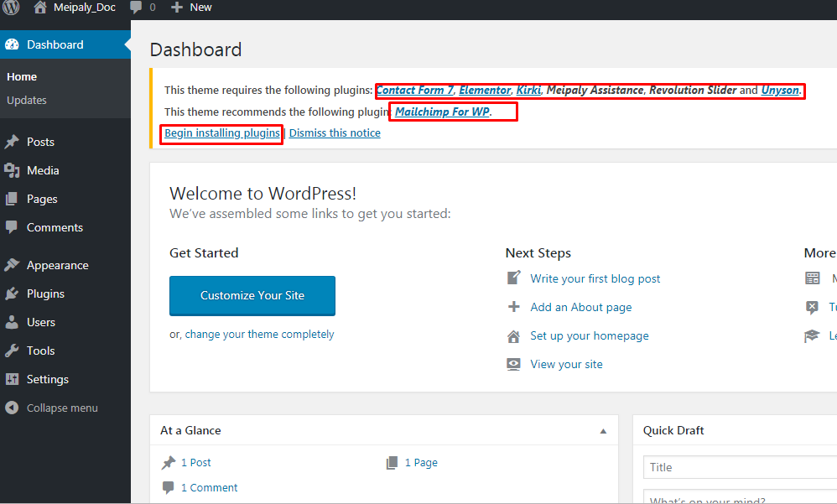Open the comments bubble icon in admin bar
Image resolution: width=837 pixels, height=504 pixels.
point(136,8)
